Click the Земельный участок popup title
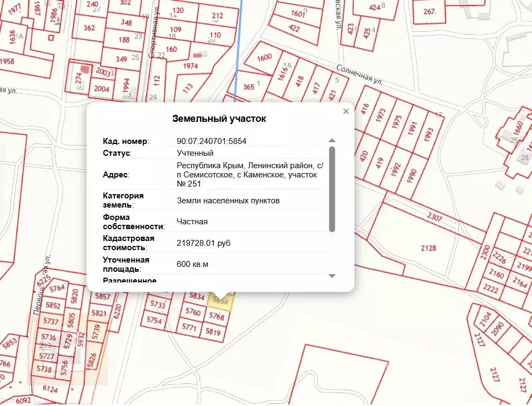The image size is (532, 406). point(219,119)
